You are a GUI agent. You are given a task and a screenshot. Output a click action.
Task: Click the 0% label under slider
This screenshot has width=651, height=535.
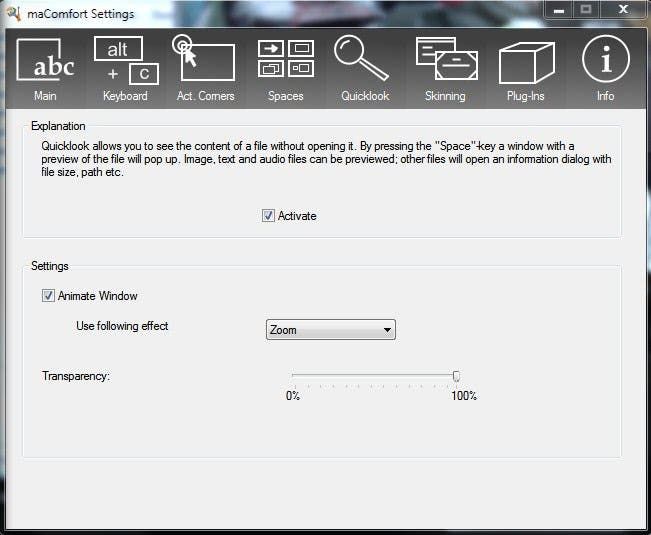(293, 396)
